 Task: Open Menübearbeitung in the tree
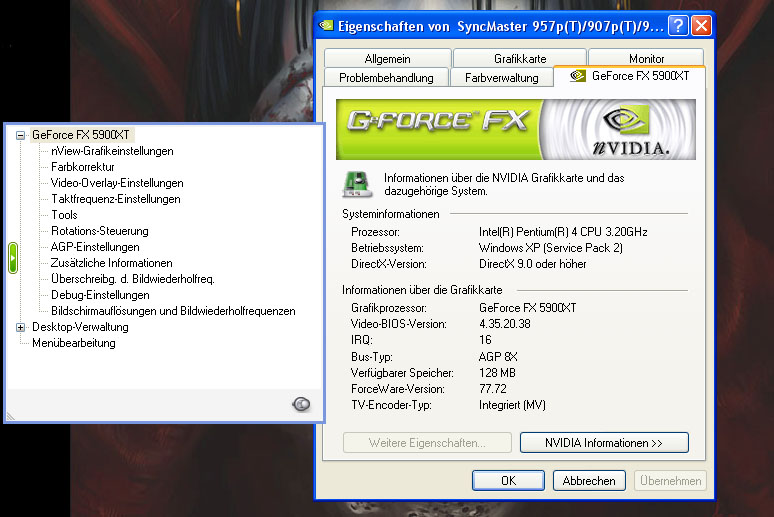coord(74,343)
